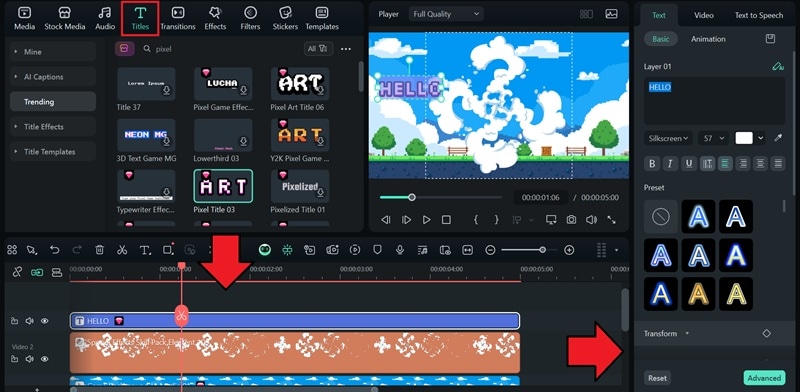The height and width of the screenshot is (392, 800).
Task: Add a Transform keyframe diamond
Action: click(766, 333)
